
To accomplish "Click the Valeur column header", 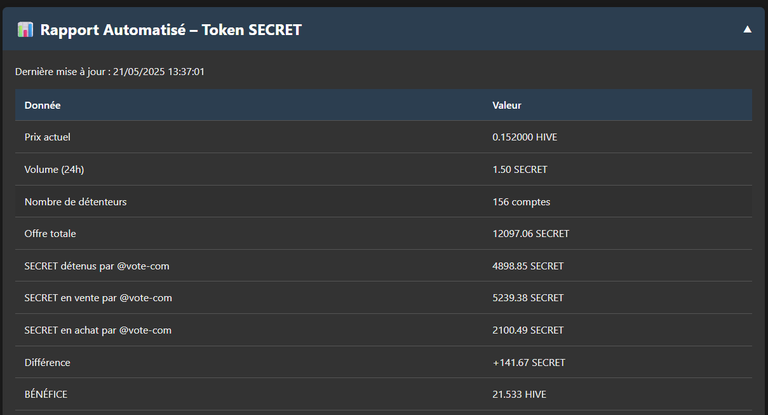I will pos(506,105).
